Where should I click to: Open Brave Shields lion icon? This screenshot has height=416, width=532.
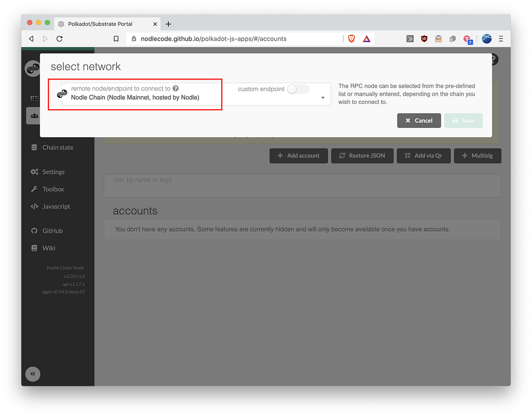(x=352, y=38)
